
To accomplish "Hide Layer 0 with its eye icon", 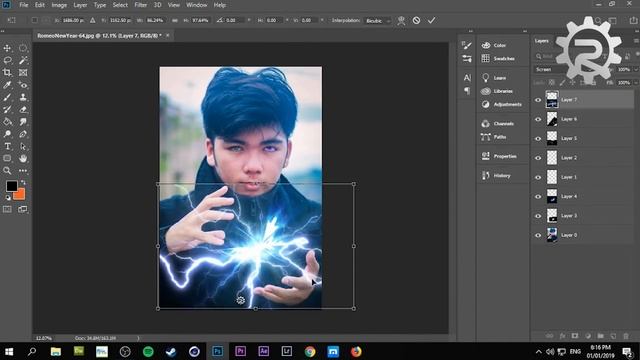I will pyautogui.click(x=538, y=235).
